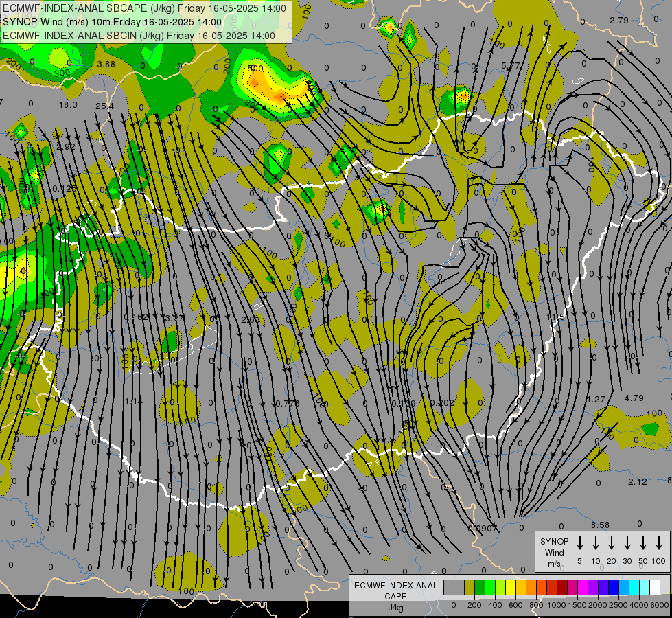672x618 pixels.
Task: Pick the white swatch at 6000 J/kg
Action: [x=655, y=588]
